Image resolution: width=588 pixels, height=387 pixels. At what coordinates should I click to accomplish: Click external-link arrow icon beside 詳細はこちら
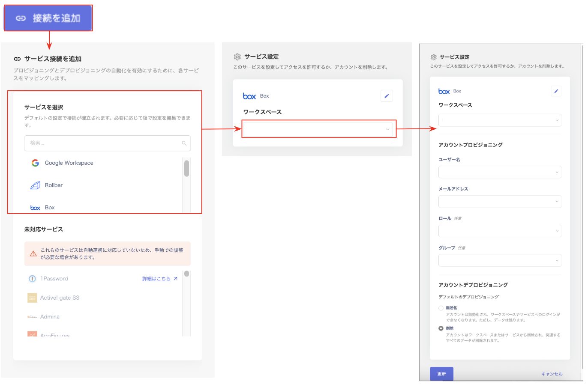pos(175,279)
